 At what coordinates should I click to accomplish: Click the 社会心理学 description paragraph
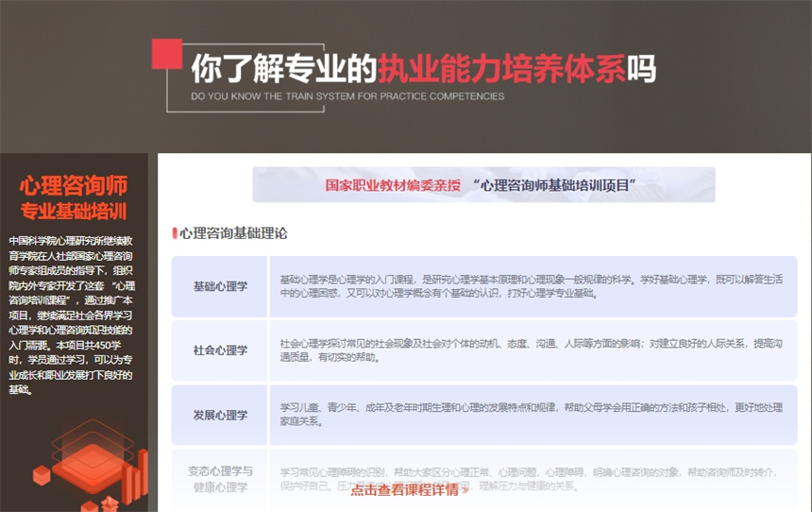point(533,350)
